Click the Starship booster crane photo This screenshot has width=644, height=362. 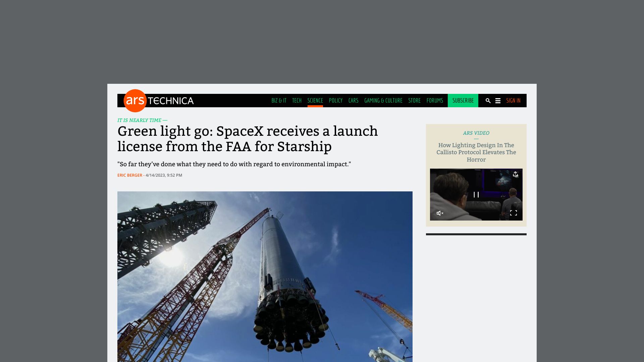coord(265,277)
